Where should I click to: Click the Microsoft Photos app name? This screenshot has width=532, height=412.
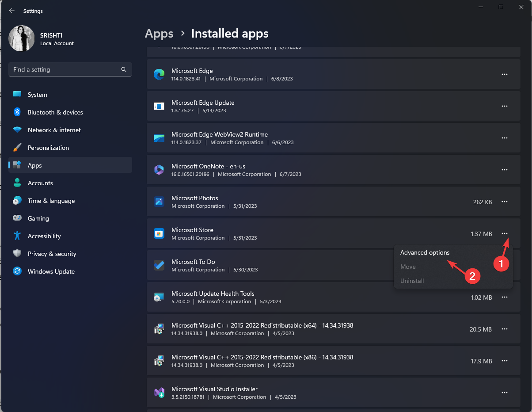click(194, 198)
